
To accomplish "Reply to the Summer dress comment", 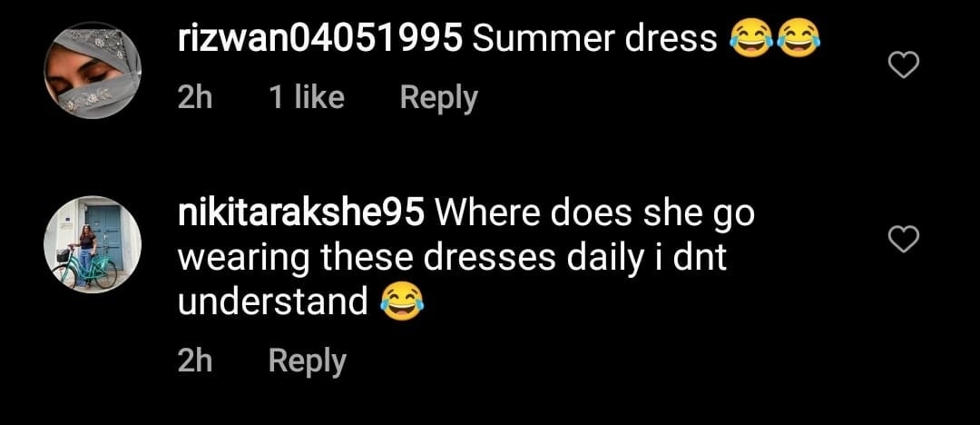I will (x=439, y=98).
